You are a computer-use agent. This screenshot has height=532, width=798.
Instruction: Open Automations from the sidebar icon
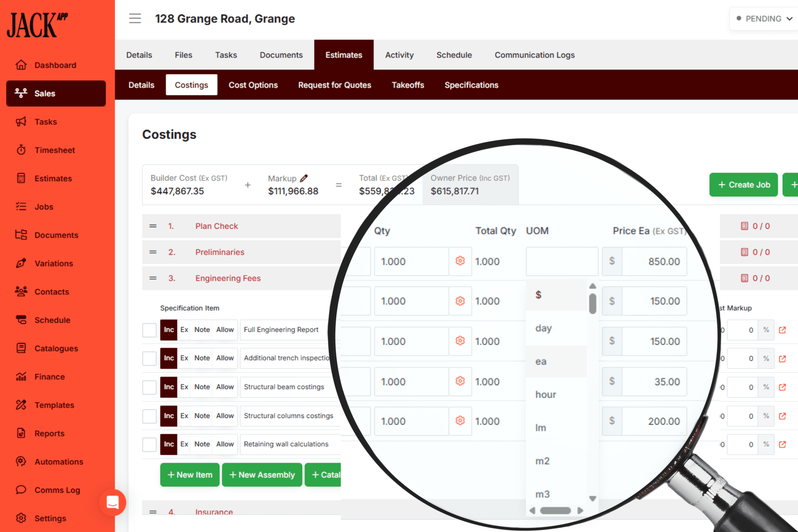pos(21,462)
